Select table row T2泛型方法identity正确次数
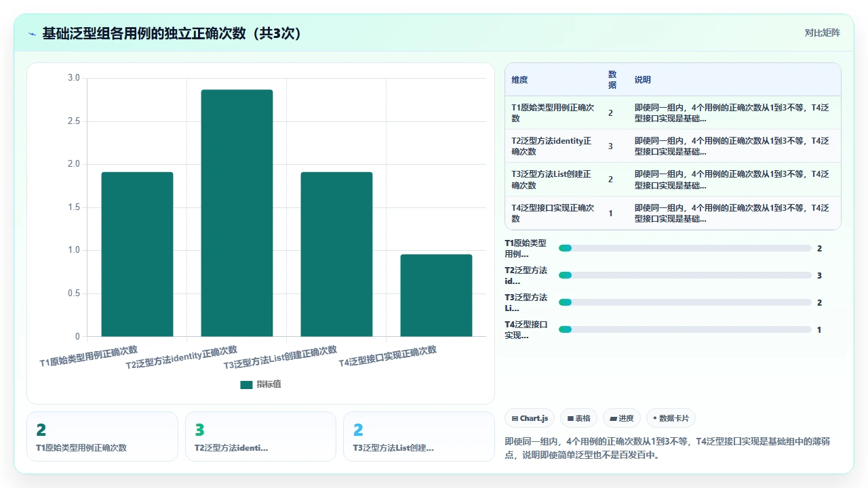Image resolution: width=868 pixels, height=488 pixels. (x=673, y=146)
